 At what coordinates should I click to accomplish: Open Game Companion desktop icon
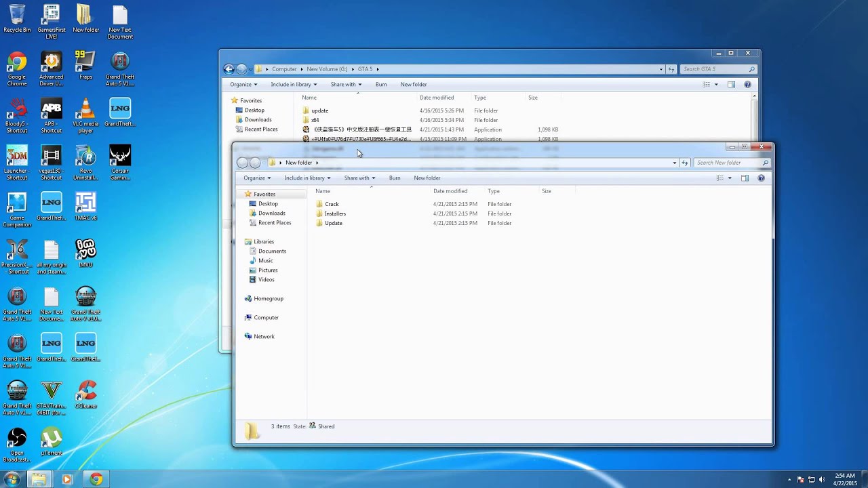point(17,209)
